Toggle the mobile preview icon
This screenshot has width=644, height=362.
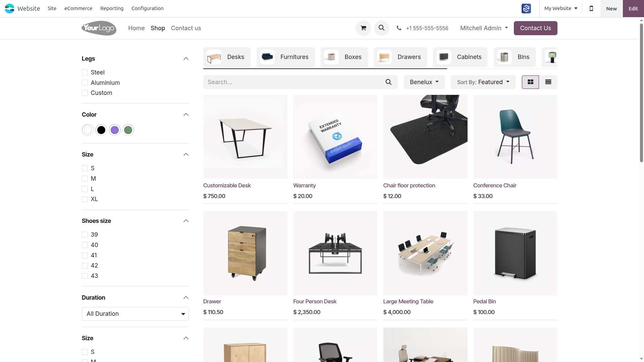(x=591, y=8)
